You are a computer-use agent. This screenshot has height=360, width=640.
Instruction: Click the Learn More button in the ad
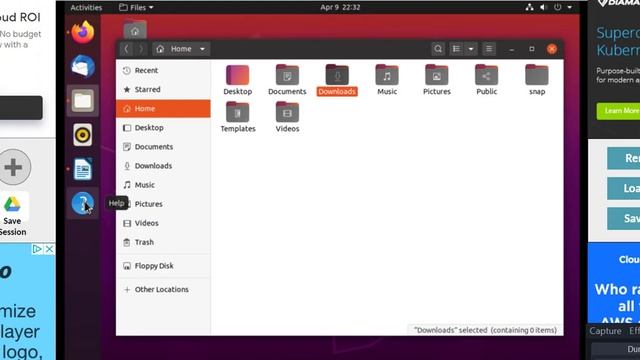(619, 111)
